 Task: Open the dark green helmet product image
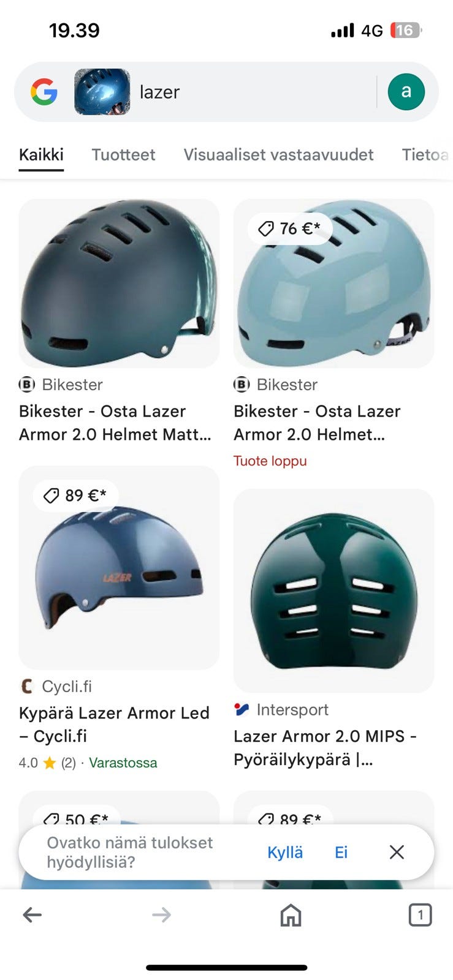tap(333, 590)
